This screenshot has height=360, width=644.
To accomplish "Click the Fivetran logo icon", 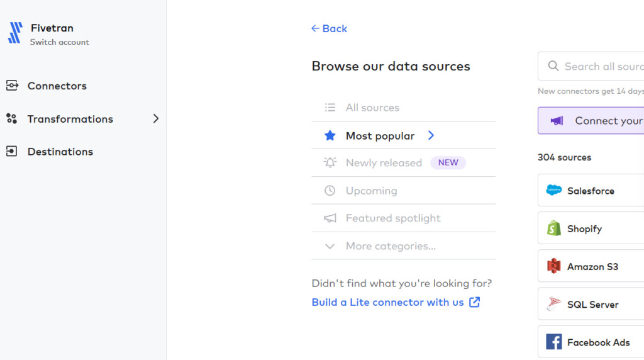I will pos(15,33).
